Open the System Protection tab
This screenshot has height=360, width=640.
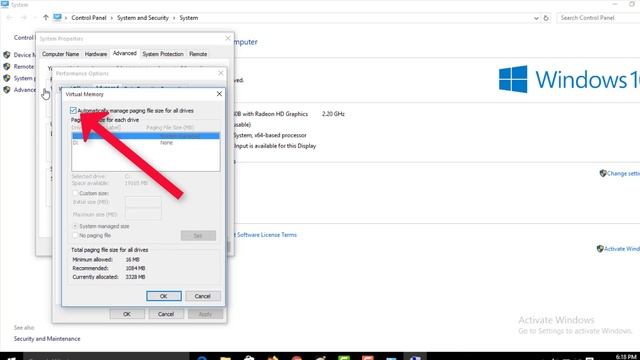click(x=163, y=54)
